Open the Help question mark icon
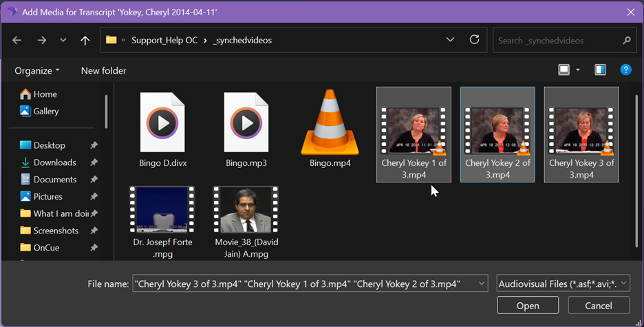This screenshot has width=644, height=327. pos(625,70)
